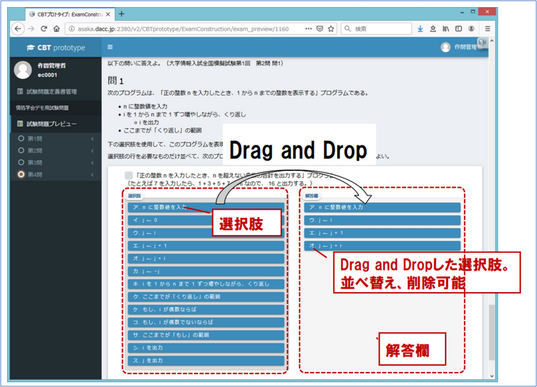
Task: Click choice キ, the loop from 1 to n
Action: [x=206, y=284]
